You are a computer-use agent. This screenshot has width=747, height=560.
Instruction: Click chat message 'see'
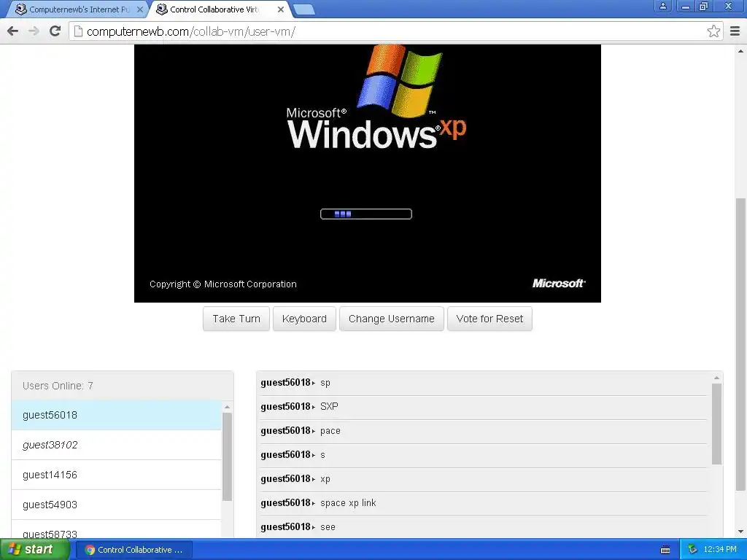click(x=328, y=527)
